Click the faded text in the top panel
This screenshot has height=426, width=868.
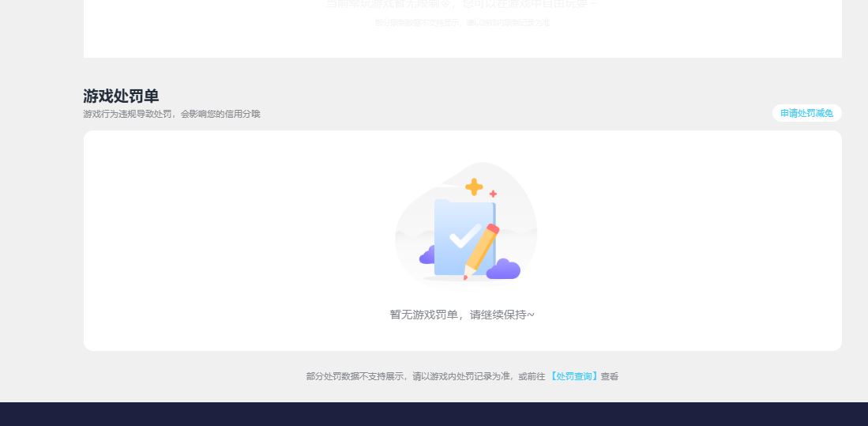462,5
